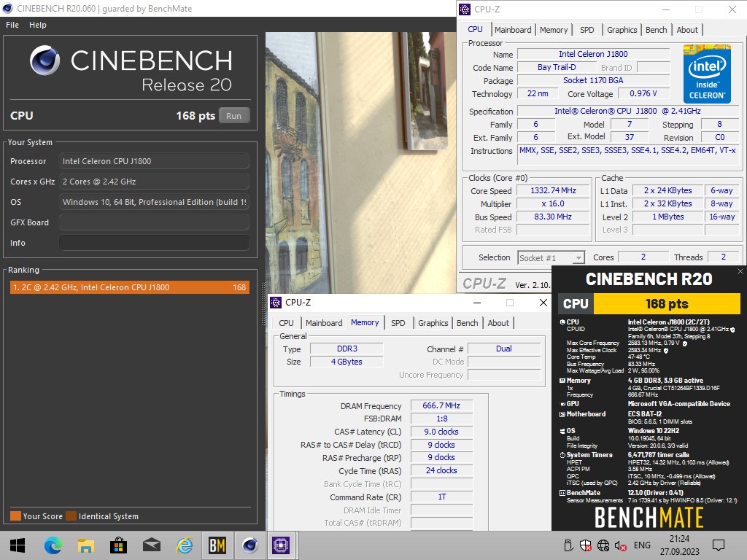Launch Microsoft Edge from the taskbar
747x560 pixels.
53,545
